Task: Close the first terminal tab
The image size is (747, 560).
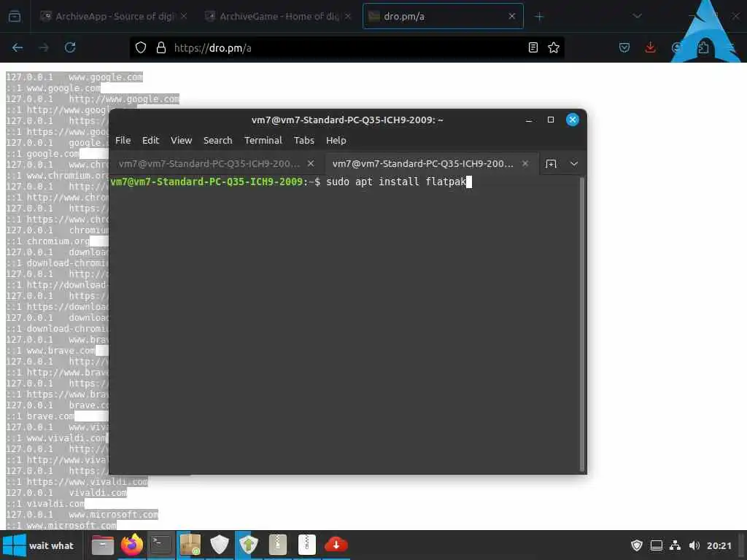Action: [311, 163]
